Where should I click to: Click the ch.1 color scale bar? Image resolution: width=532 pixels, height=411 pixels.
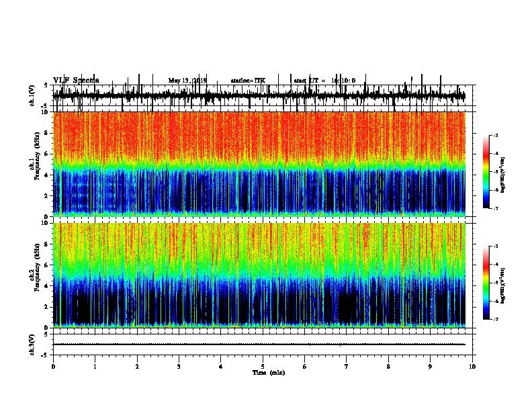click(486, 172)
